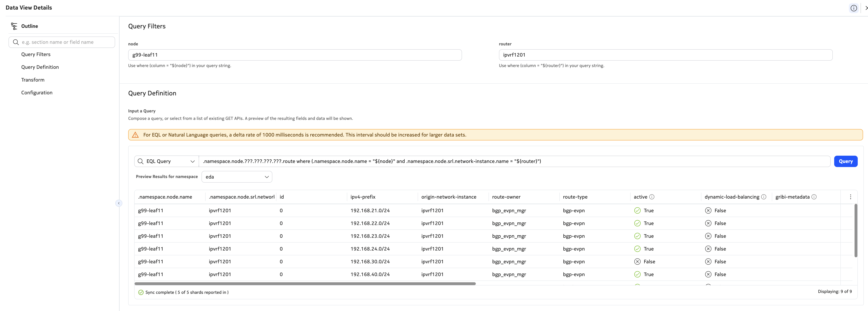Click dynamic-load-balancing X icon for 192.168.21.0/24
This screenshot has width=868, height=311.
pos(708,210)
